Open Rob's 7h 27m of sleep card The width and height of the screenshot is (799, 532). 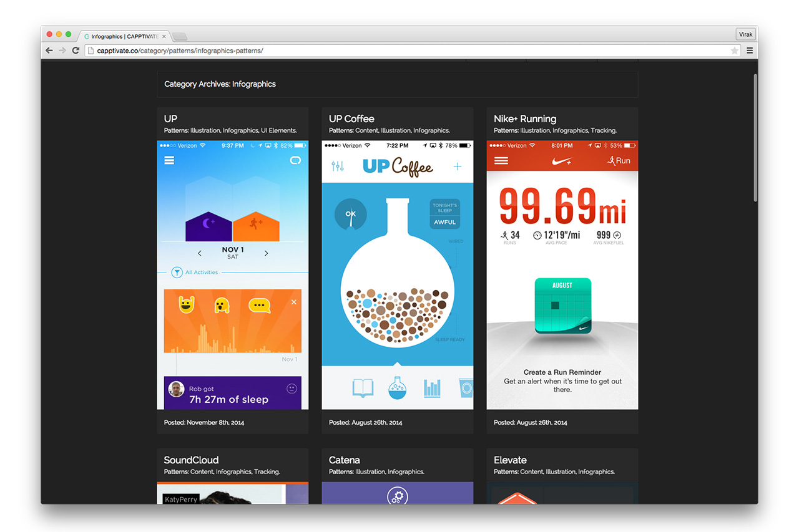[233, 393]
